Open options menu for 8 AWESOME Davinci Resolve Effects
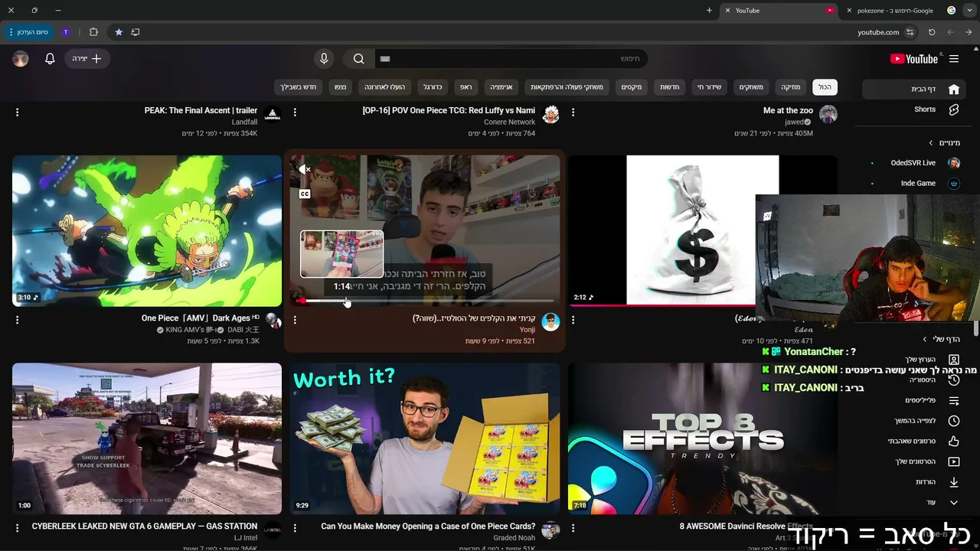Viewport: 980px width, 551px height. (573, 528)
